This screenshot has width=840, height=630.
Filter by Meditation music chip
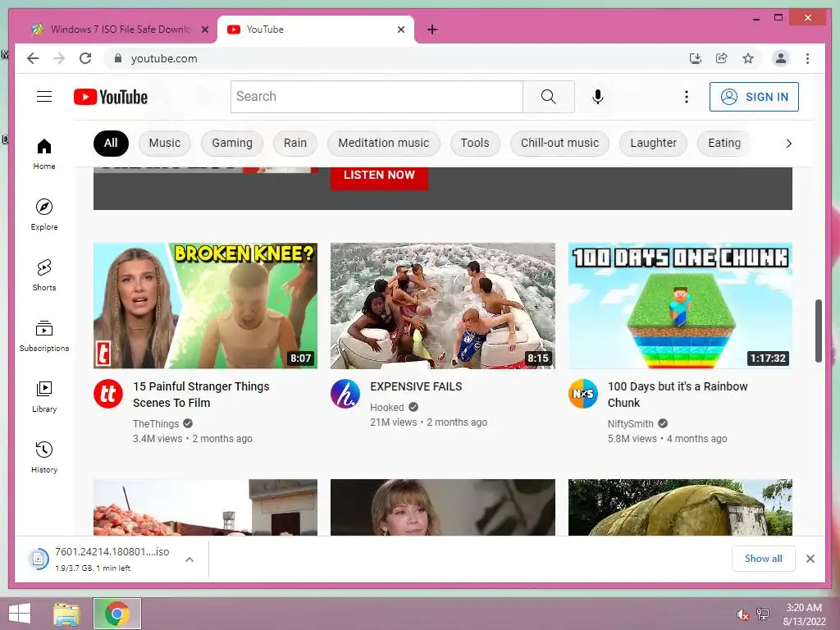(x=384, y=143)
